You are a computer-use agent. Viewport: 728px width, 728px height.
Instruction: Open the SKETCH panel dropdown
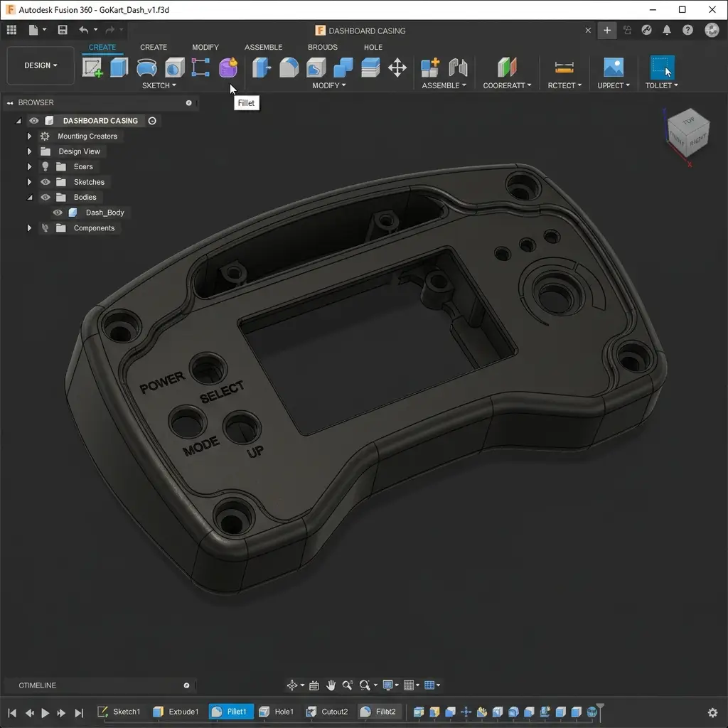159,85
